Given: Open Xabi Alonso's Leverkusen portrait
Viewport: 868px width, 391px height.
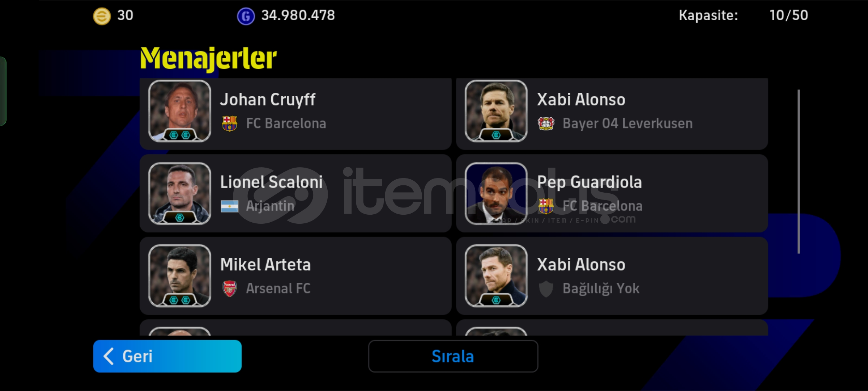Looking at the screenshot, I should coord(496,111).
